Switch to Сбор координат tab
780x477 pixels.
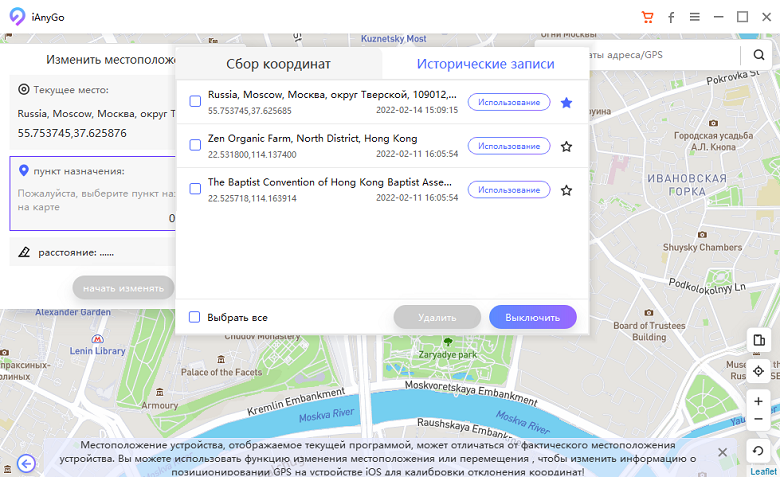[x=279, y=64]
